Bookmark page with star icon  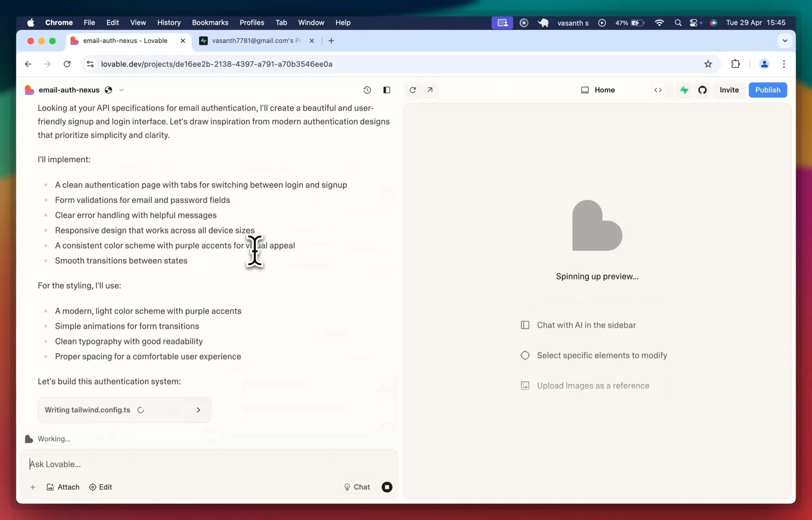(708, 64)
